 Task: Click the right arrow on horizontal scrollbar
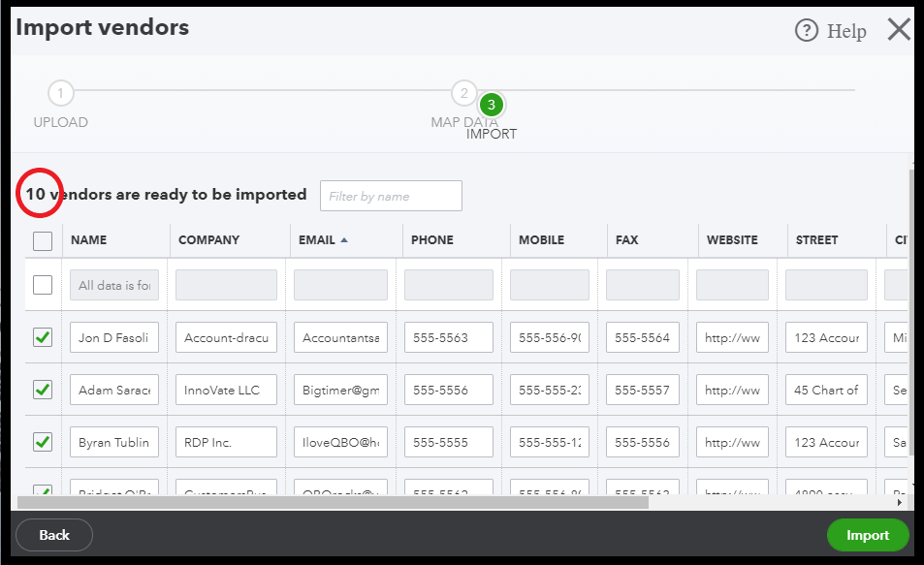click(x=900, y=503)
